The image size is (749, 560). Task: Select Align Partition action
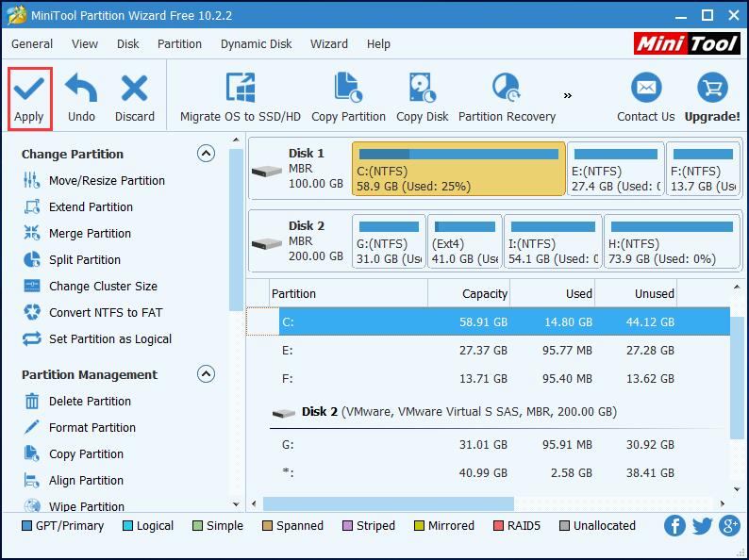pyautogui.click(x=73, y=480)
